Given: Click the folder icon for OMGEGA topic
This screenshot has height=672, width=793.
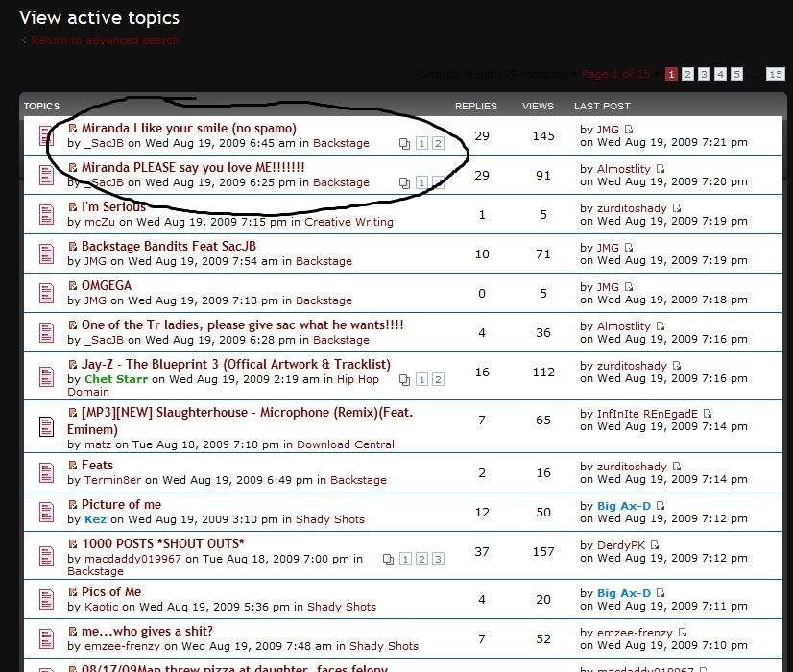Looking at the screenshot, I should pos(46,293).
